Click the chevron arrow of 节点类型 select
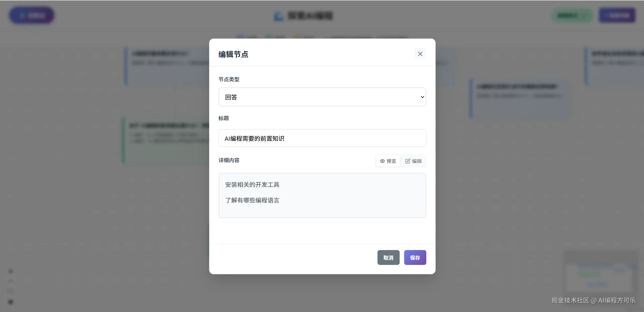 (422, 97)
